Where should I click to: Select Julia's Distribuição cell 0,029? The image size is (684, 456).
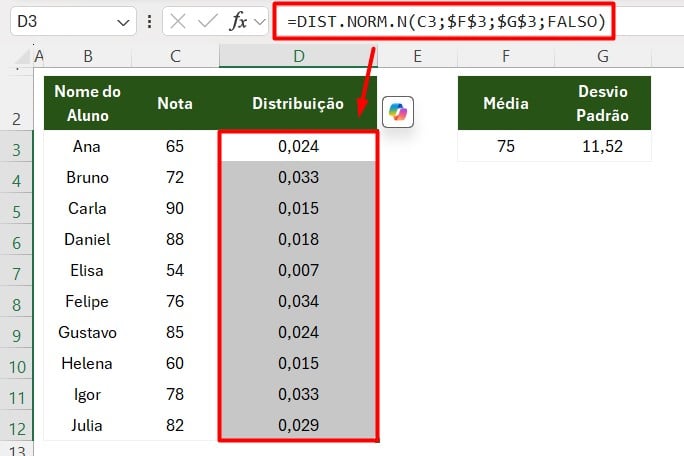(x=298, y=425)
